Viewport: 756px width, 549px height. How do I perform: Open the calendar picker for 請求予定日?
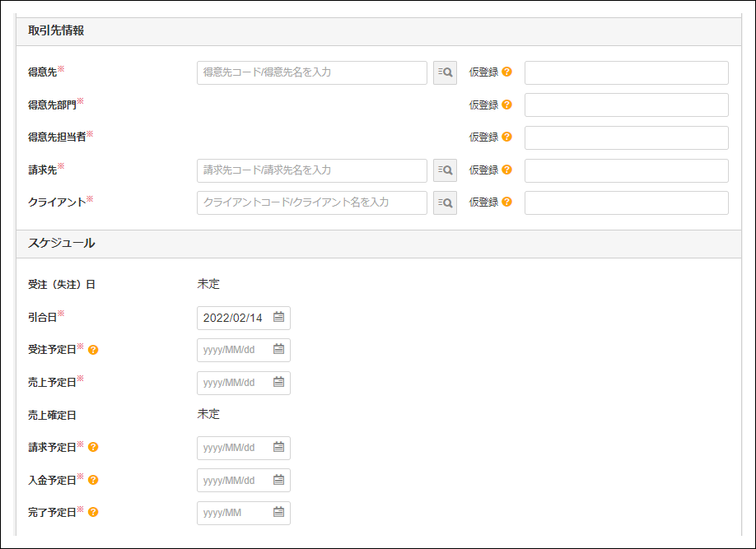278,447
